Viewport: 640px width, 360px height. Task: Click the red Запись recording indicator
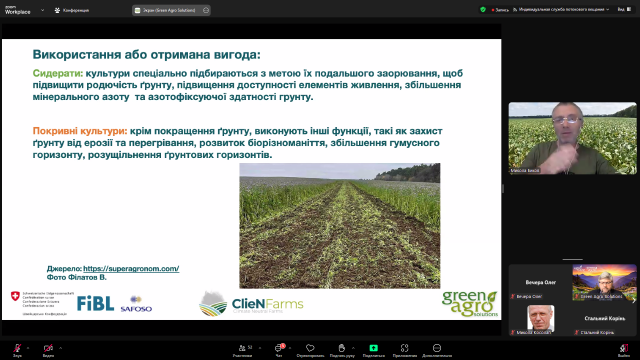tap(500, 10)
